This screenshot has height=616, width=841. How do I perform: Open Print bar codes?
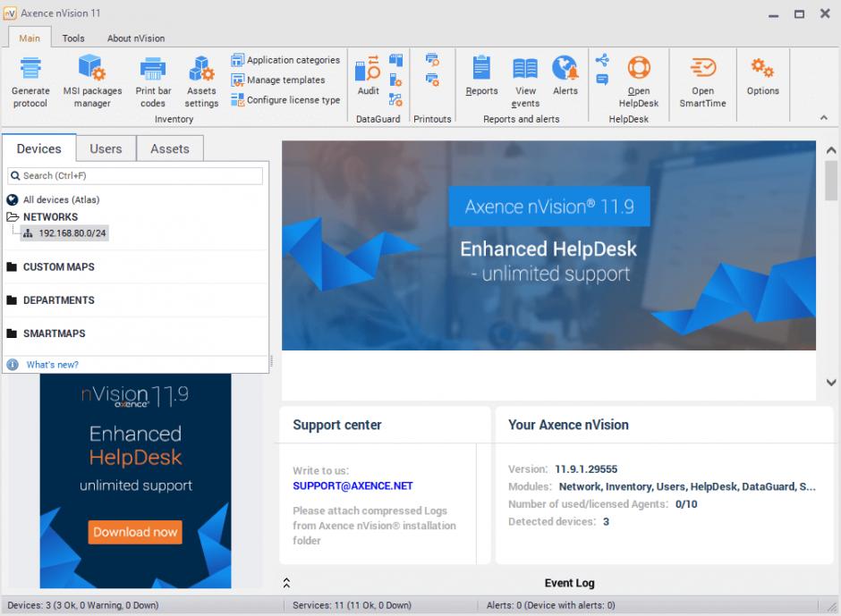click(153, 82)
